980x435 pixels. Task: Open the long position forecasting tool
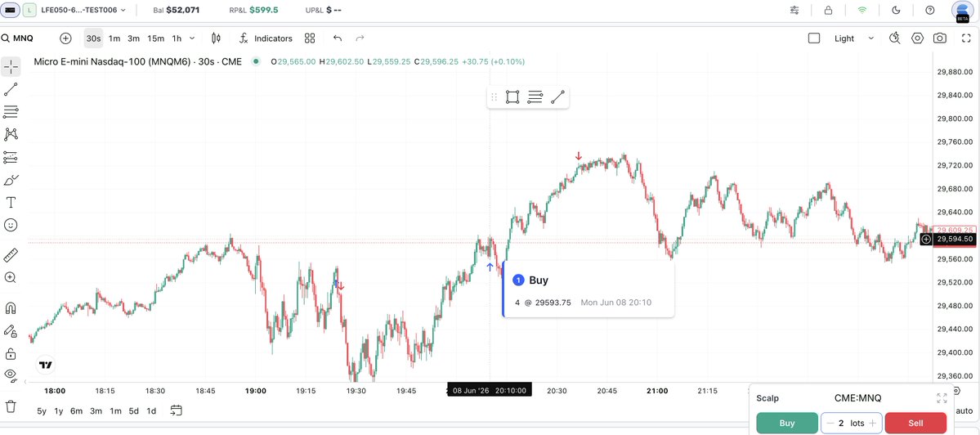tap(11, 157)
